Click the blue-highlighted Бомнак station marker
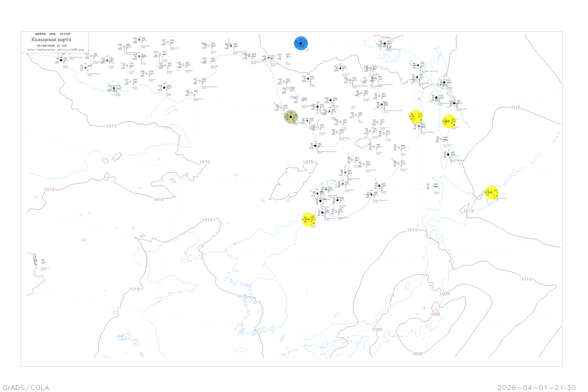 pos(301,43)
